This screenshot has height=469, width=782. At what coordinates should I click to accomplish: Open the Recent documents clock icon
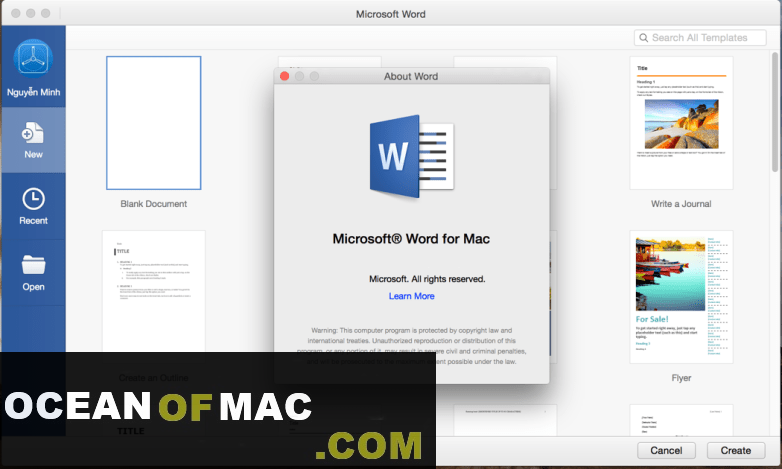click(33, 199)
